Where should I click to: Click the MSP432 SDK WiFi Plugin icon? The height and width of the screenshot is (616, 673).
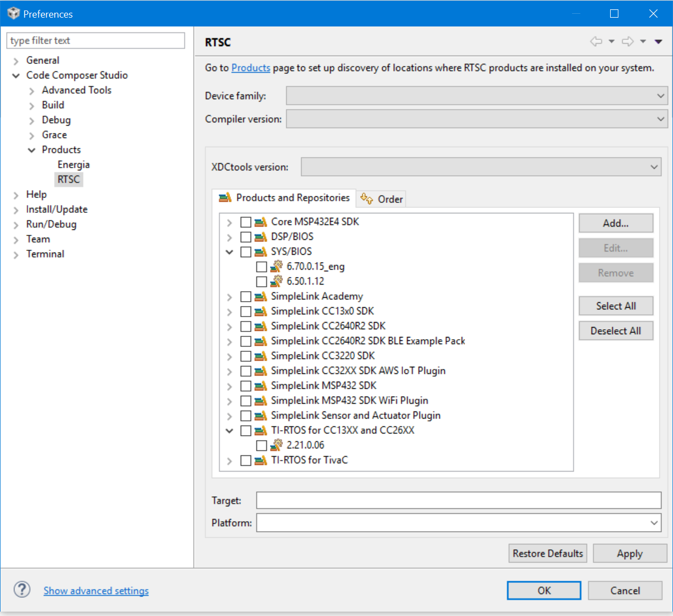(261, 400)
